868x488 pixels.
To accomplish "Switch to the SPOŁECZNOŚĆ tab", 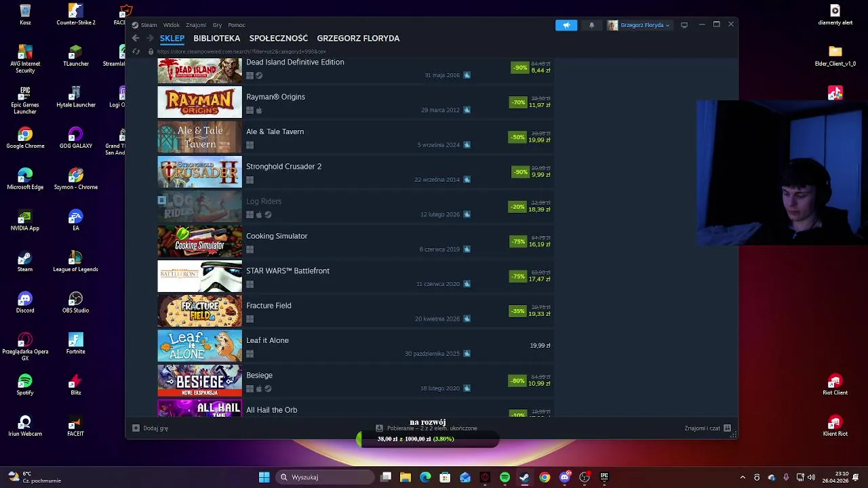I will (x=278, y=39).
